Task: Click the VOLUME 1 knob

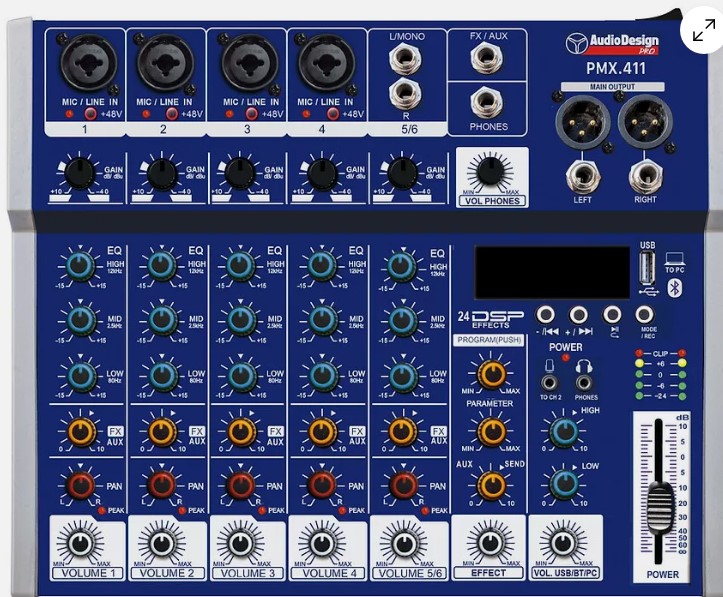Action: 80,544
